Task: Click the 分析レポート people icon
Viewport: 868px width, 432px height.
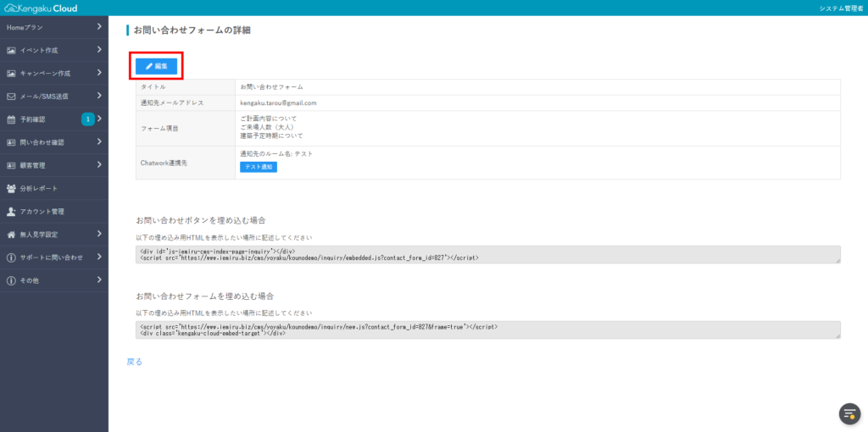Action: (11, 188)
